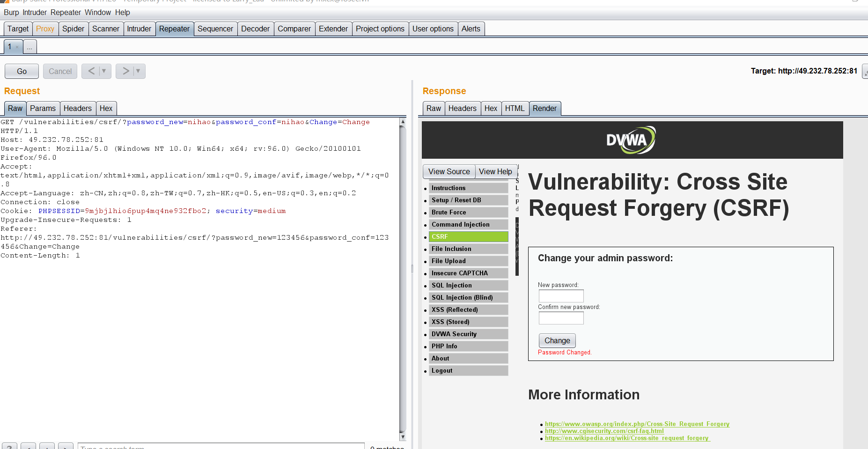Click View Source button in rendered page
868x449 pixels.
[x=449, y=171]
